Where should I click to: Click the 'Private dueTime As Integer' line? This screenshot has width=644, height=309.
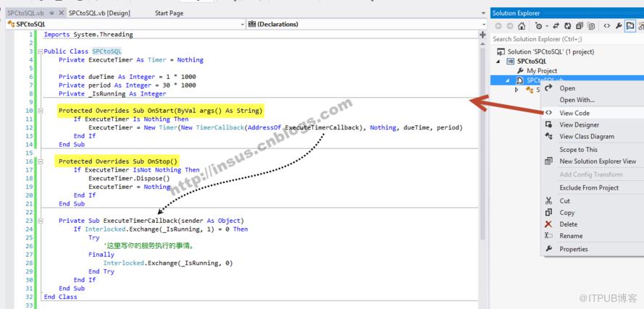click(x=127, y=77)
